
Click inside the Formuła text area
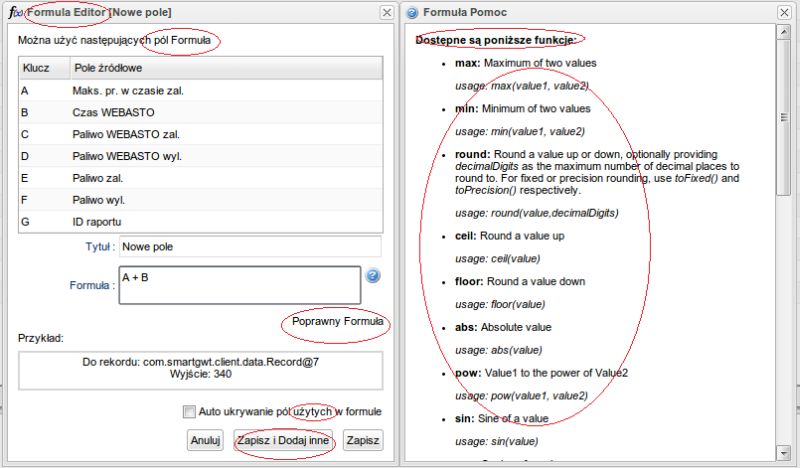[x=238, y=284]
